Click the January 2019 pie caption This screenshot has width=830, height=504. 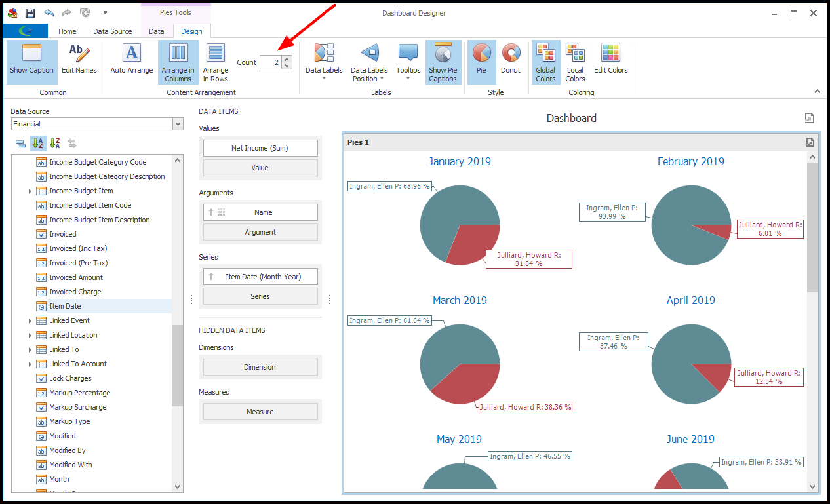(460, 161)
